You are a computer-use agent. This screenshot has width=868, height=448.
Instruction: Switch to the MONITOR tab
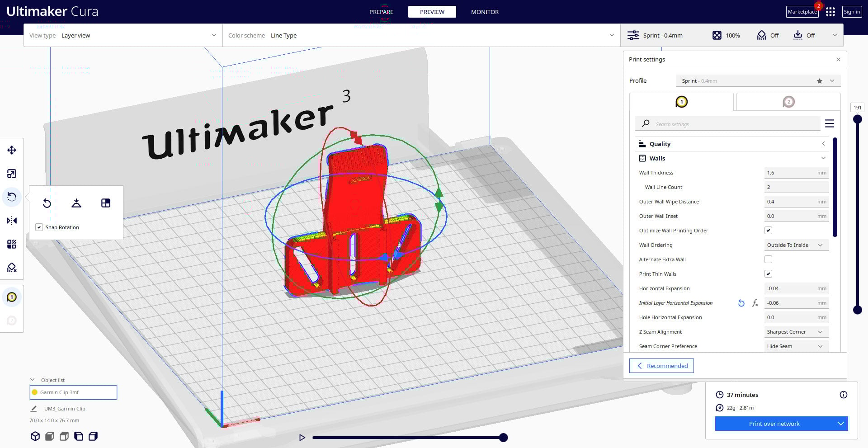click(484, 12)
